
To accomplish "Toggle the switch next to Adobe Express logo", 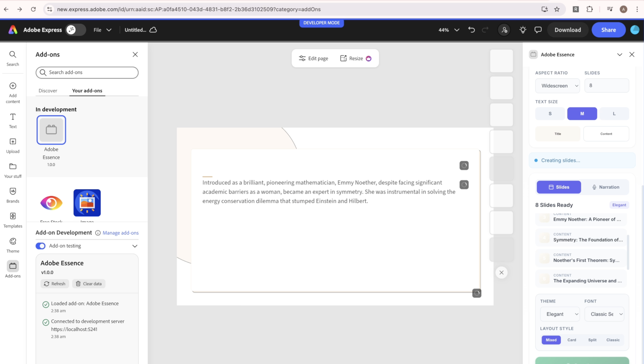I will tap(75, 30).
